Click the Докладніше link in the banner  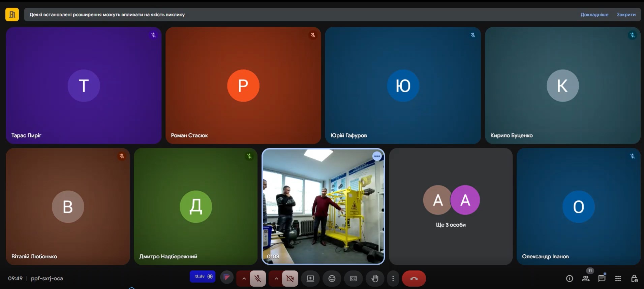(594, 14)
